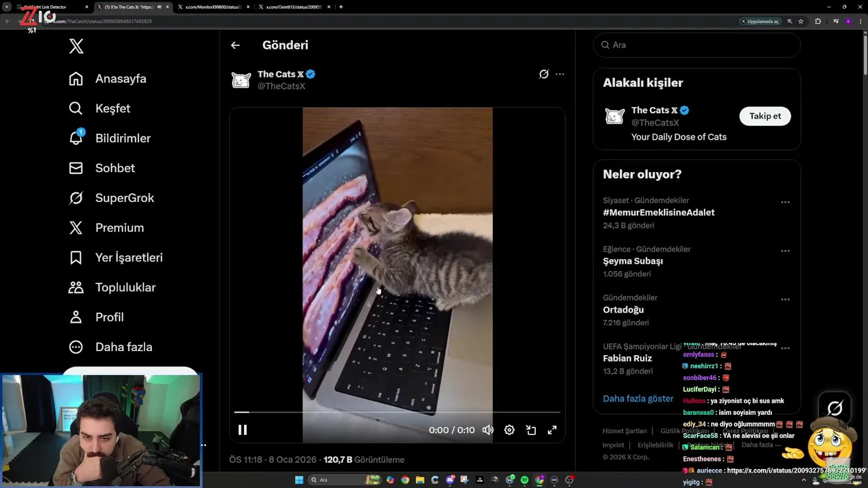Viewport: 868px width, 488px height.
Task: Bookmark page with star icon
Action: tap(801, 21)
